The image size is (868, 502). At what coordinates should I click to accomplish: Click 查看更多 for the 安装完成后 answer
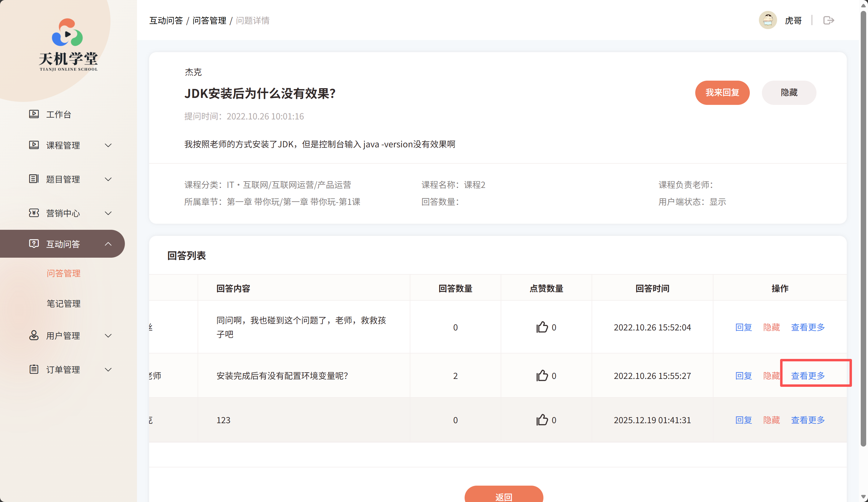(x=808, y=376)
